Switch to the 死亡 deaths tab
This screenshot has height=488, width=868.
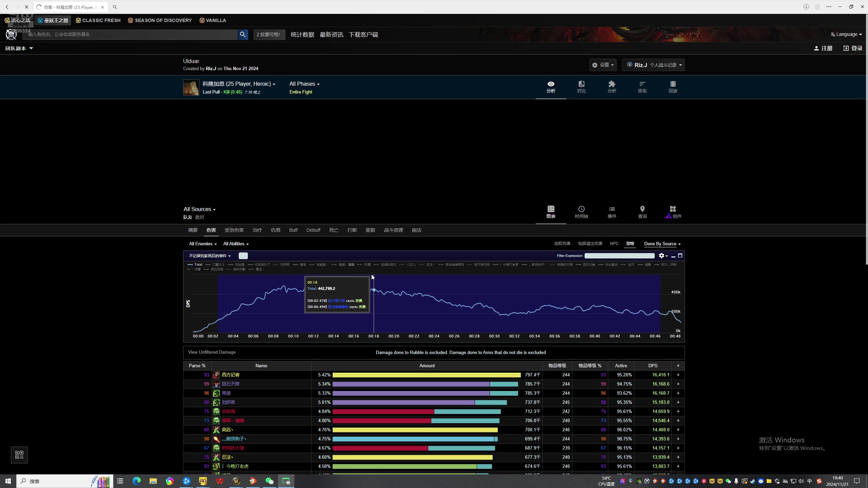[x=334, y=230]
